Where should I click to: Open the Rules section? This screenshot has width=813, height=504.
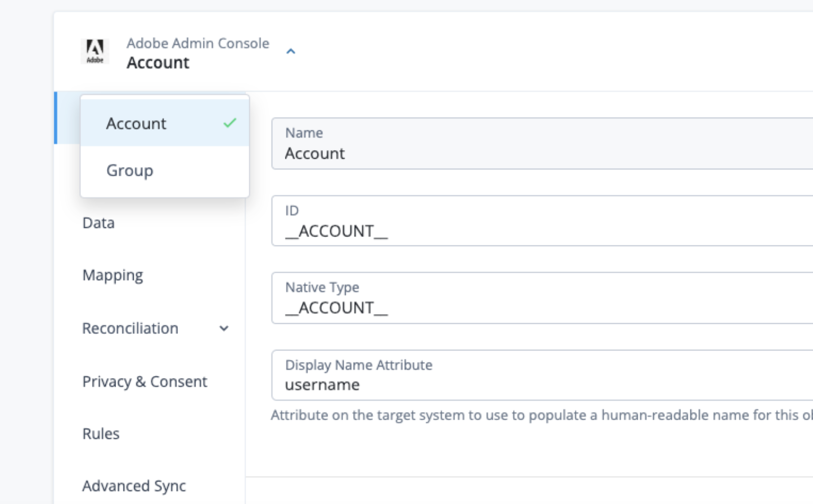coord(100,433)
